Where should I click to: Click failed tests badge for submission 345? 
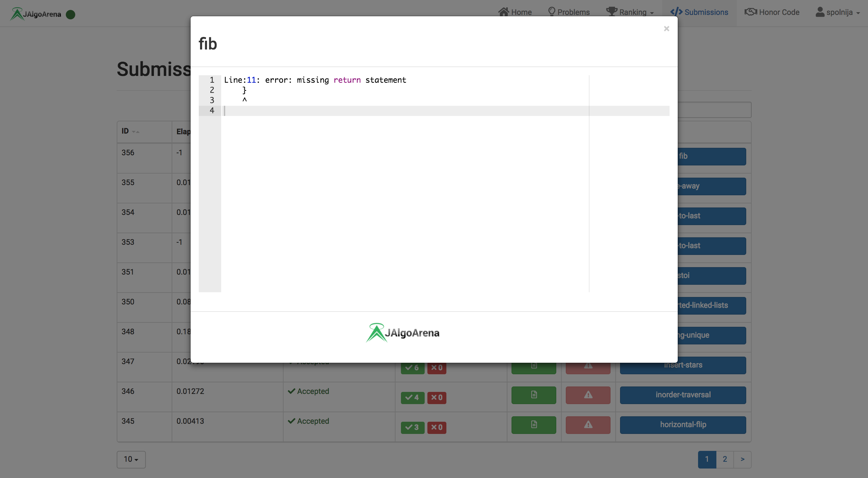tap(437, 427)
